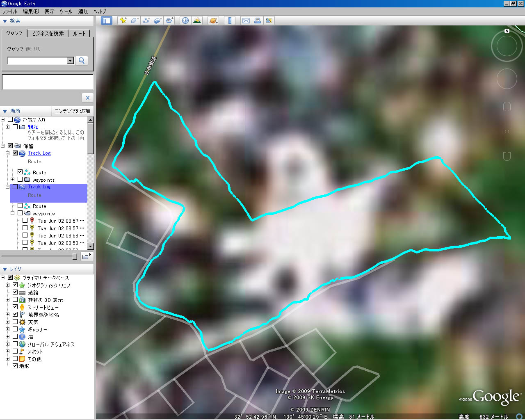Click the Add Placemark pushpin icon
The height and width of the screenshot is (420, 525).
pyautogui.click(x=123, y=21)
